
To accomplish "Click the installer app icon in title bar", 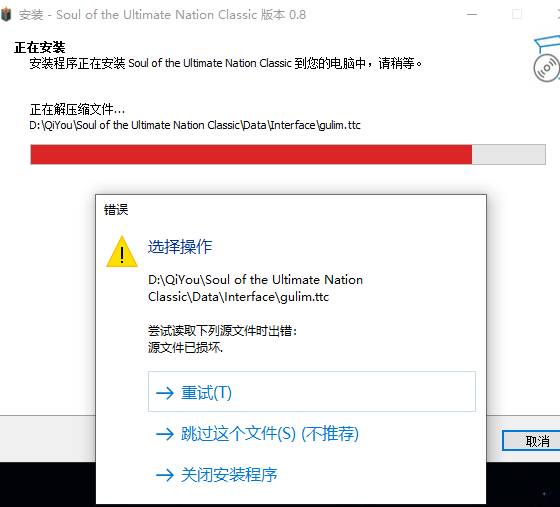I will point(6,15).
